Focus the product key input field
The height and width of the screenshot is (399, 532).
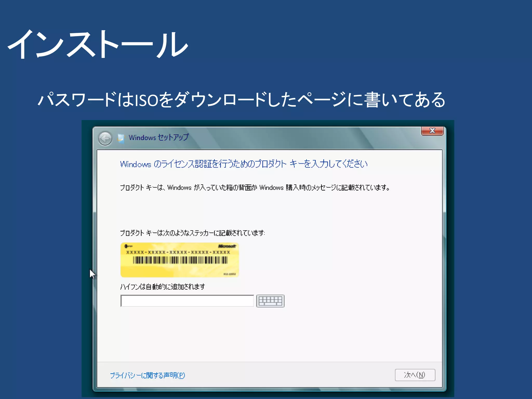click(187, 301)
